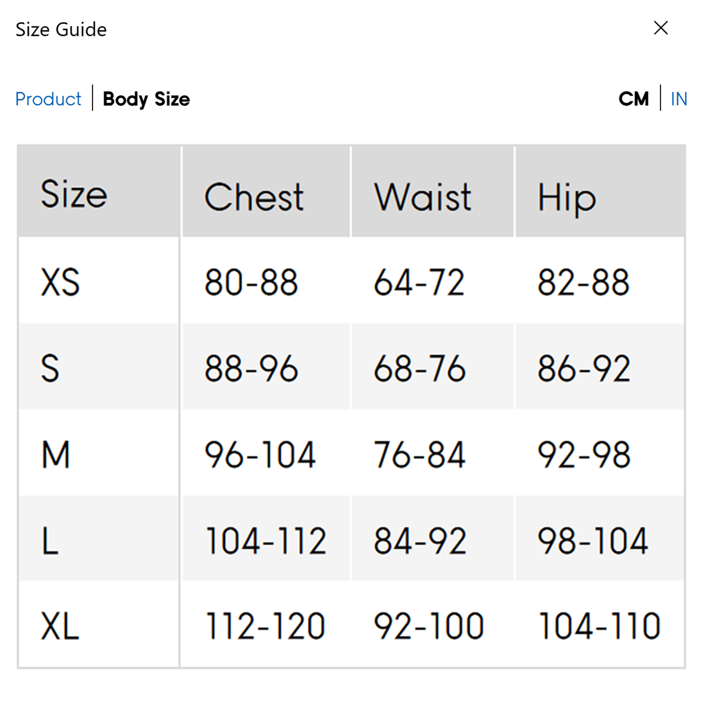The width and height of the screenshot is (706, 728).
Task: Switch to the Product tab
Action: pos(48,99)
